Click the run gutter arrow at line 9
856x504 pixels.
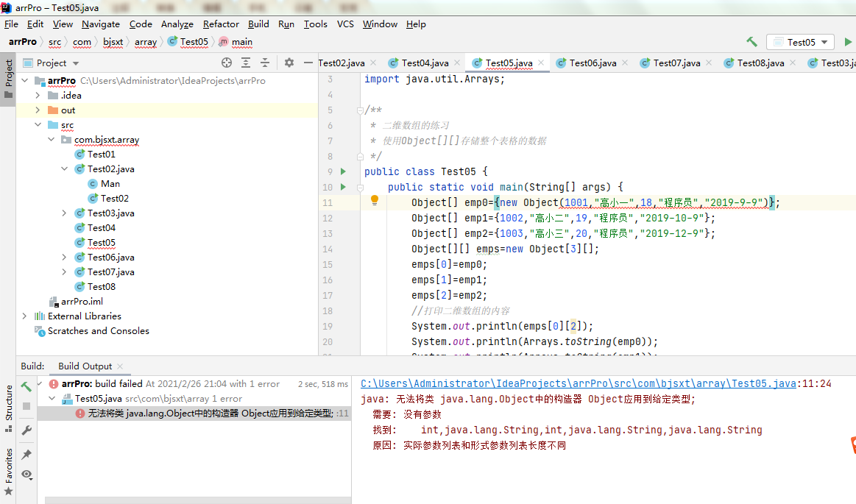point(344,171)
